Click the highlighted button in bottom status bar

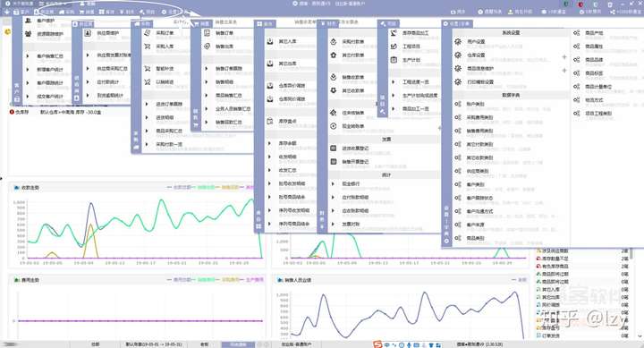pos(238,344)
